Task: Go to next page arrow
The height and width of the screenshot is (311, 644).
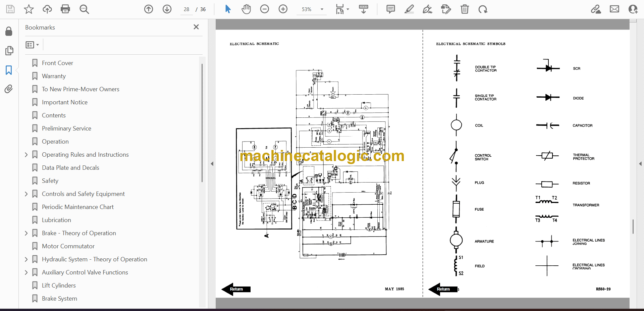Action: (167, 9)
